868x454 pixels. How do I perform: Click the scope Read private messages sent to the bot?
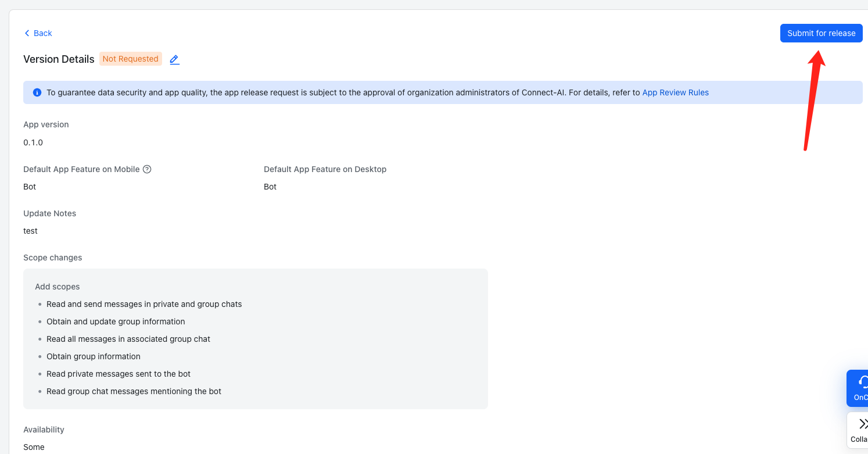[119, 374]
